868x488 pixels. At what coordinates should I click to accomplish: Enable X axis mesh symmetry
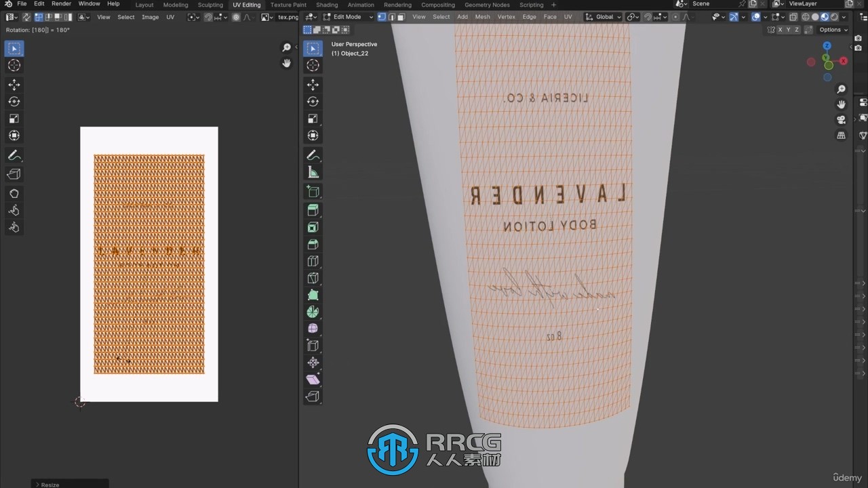[780, 30]
